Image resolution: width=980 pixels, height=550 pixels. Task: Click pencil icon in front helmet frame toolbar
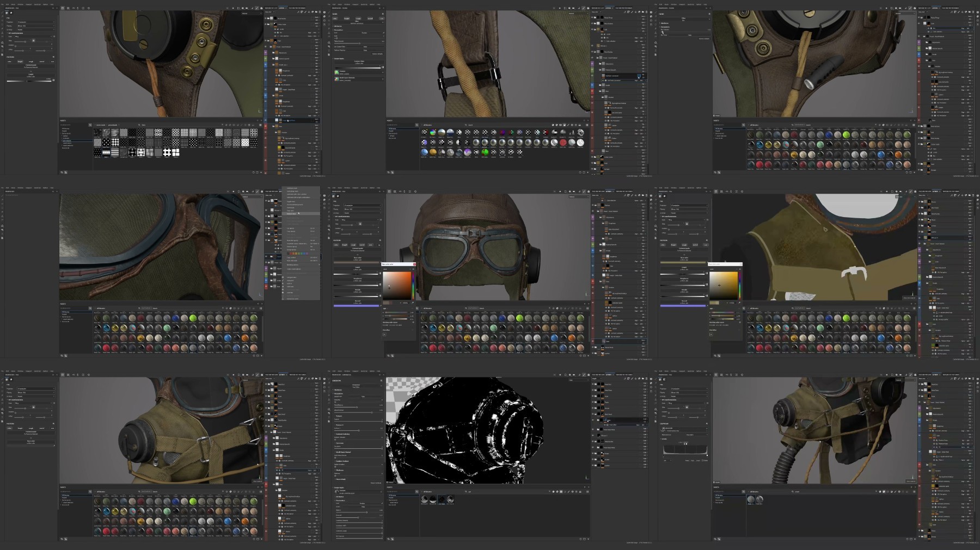584,191
